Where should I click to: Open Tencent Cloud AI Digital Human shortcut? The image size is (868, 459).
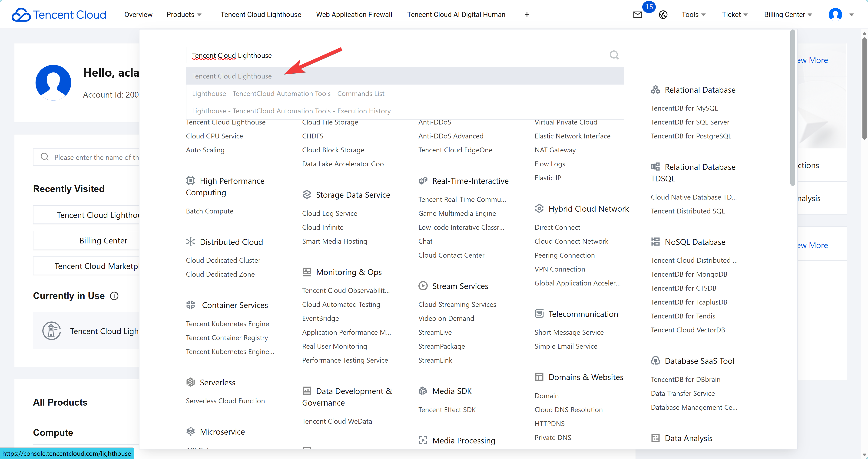[x=456, y=14]
